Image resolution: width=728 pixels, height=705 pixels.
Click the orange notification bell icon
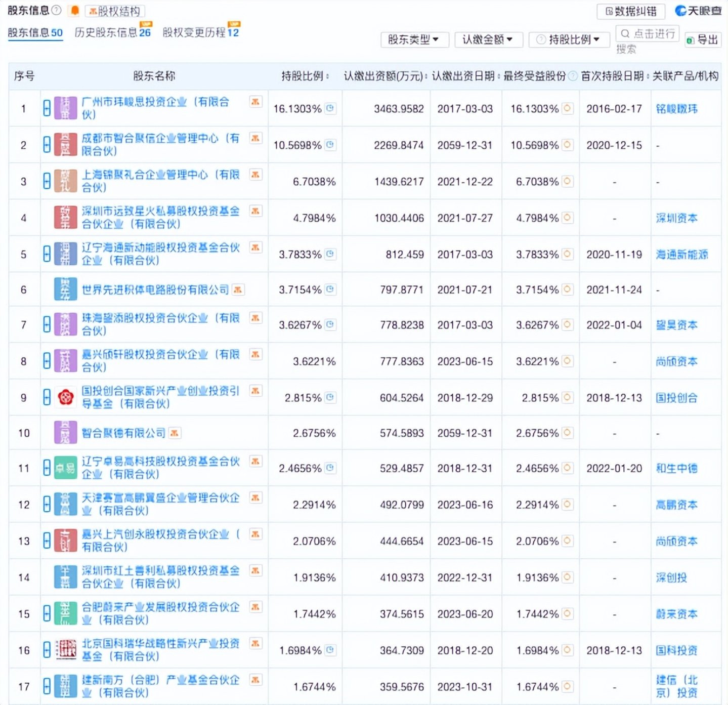point(74,11)
